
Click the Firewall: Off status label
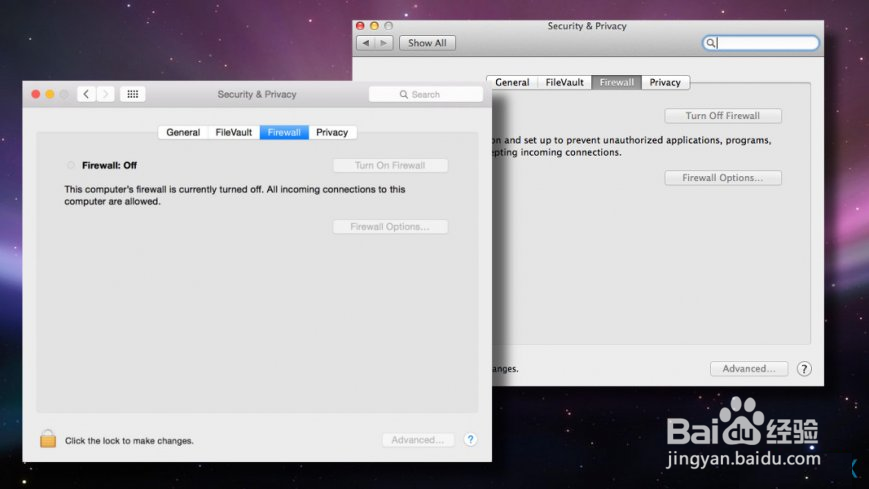pyautogui.click(x=109, y=165)
